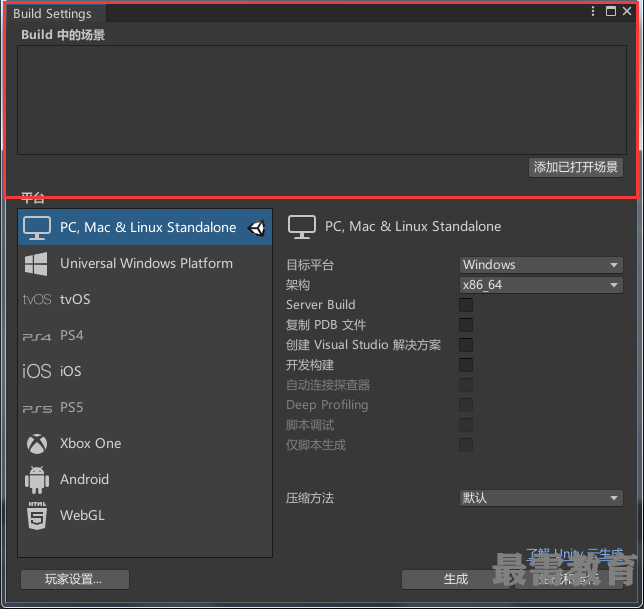Viewport: 644px width, 609px height.
Task: Select PC, Mac & Linux Standalone monitor icon
Action: tap(37, 228)
